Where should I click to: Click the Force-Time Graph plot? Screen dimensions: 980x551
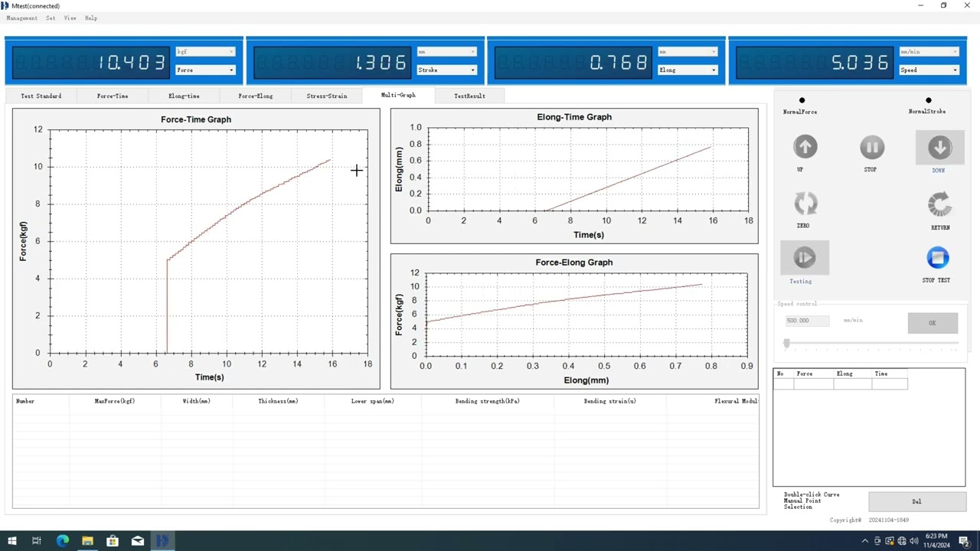pyautogui.click(x=209, y=241)
